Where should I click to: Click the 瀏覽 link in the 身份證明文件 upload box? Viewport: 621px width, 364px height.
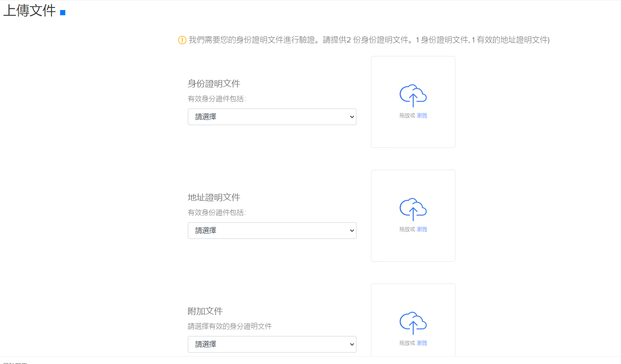[422, 115]
